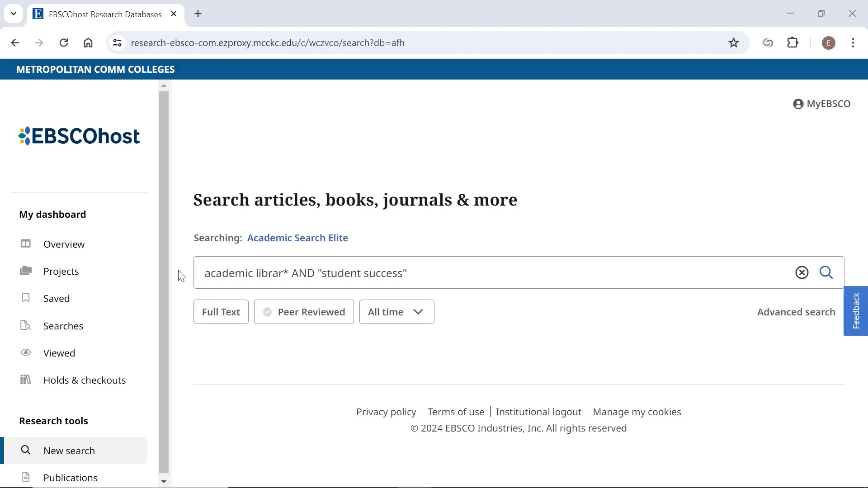Bookmark this page with star icon
The width and height of the screenshot is (868, 488).
pos(734,43)
